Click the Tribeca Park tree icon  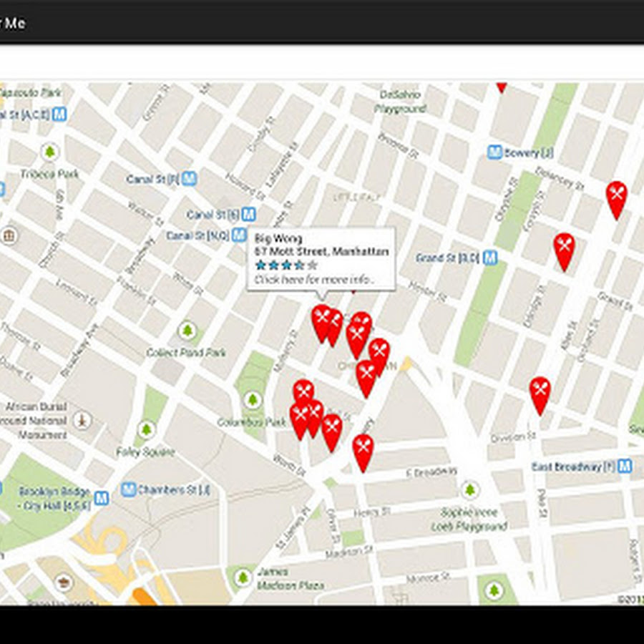[49, 152]
